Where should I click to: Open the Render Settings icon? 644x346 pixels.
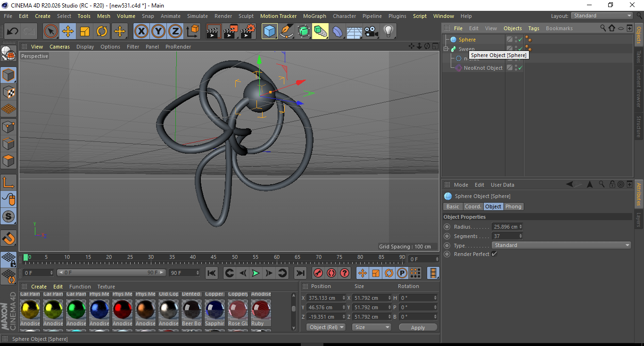tap(248, 32)
